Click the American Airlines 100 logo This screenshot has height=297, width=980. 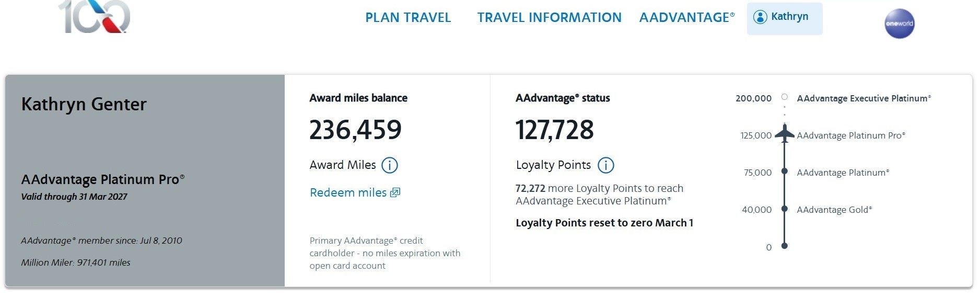point(95,17)
